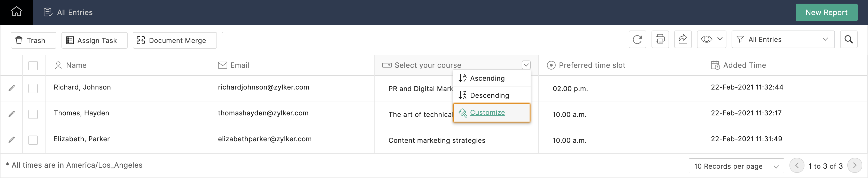Toggle the select-all header checkbox
Screen dimensions: 868x178
tap(33, 65)
